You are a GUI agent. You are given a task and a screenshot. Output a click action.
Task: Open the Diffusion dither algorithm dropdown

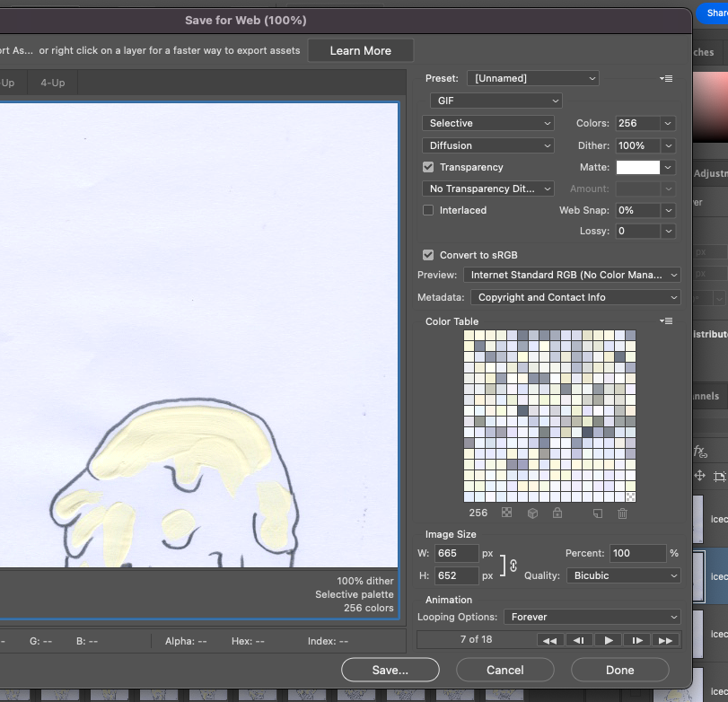(x=488, y=145)
